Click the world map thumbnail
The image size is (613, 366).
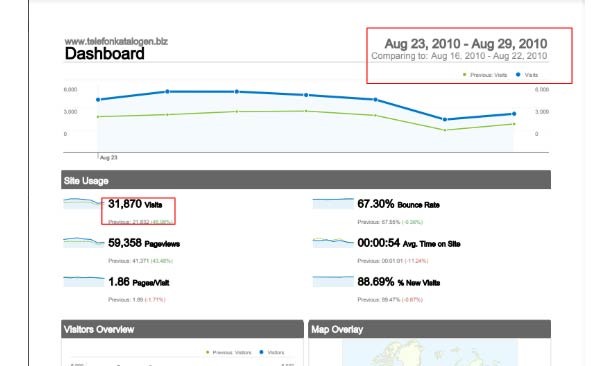click(x=430, y=353)
